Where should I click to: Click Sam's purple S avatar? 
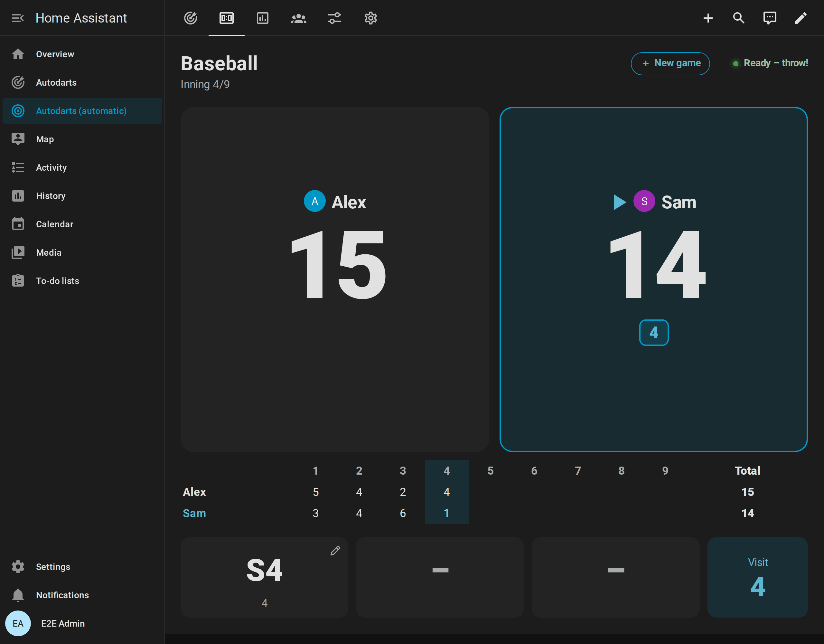(x=644, y=201)
